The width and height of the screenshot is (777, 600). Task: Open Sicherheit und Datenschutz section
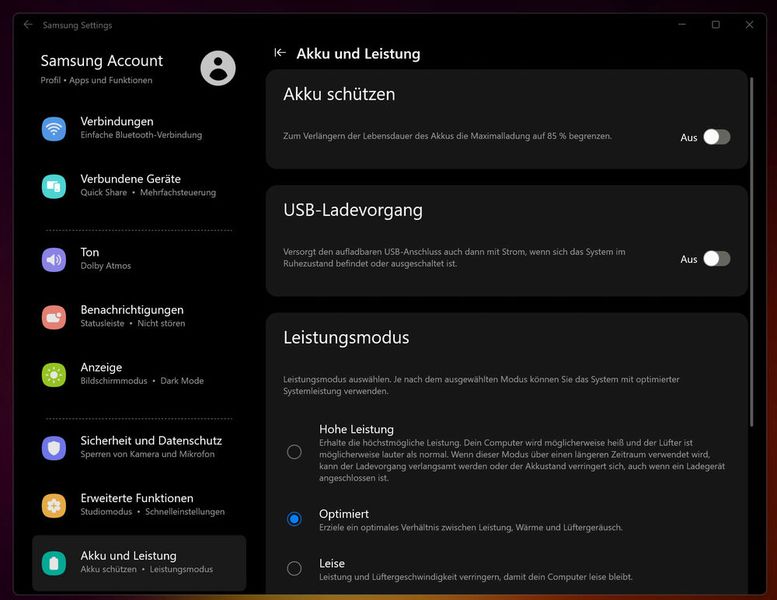point(139,448)
